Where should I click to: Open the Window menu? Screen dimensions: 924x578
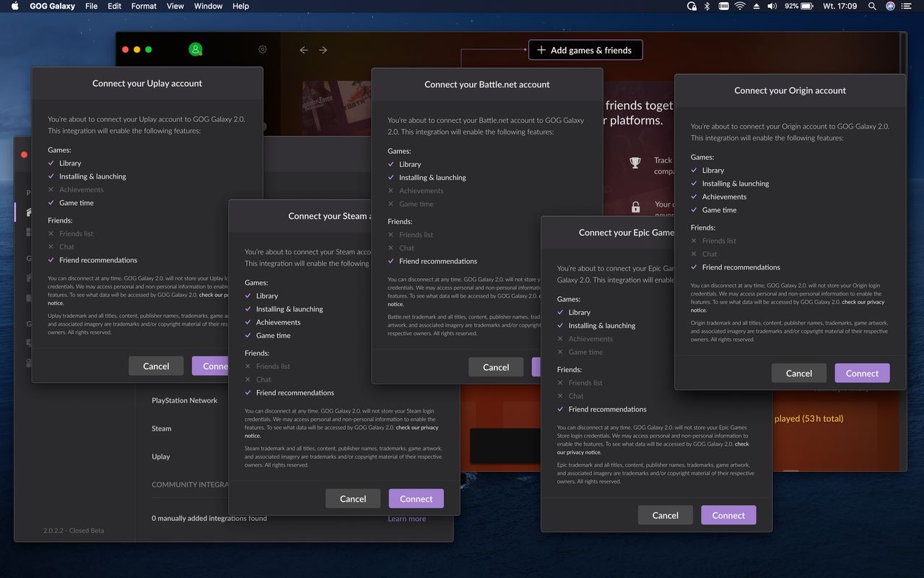tap(208, 6)
